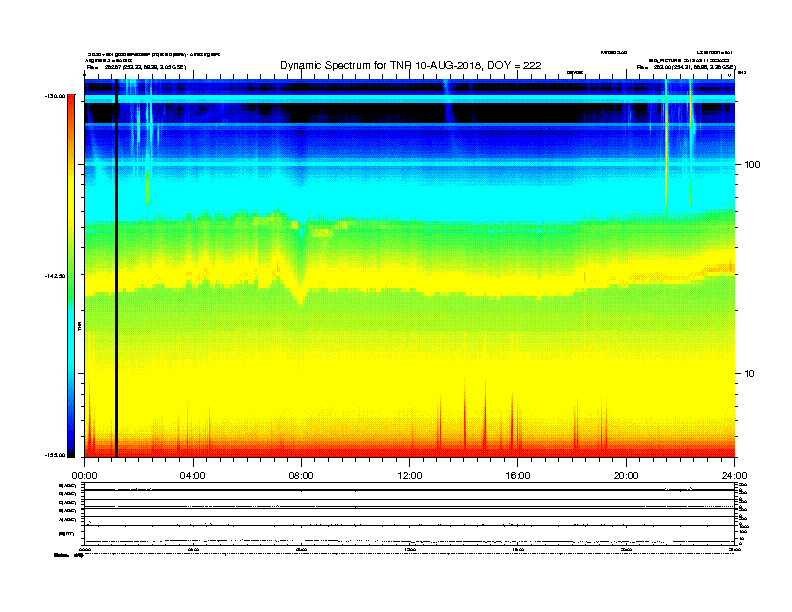This screenshot has width=792, height=612.
Task: Click the 12:00 time axis label
Action: pos(410,476)
